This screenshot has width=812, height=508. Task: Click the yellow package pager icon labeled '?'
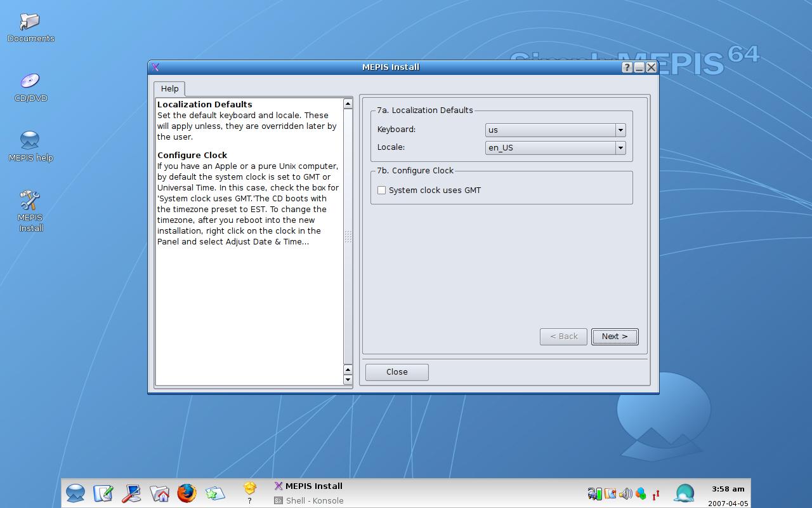point(250,492)
